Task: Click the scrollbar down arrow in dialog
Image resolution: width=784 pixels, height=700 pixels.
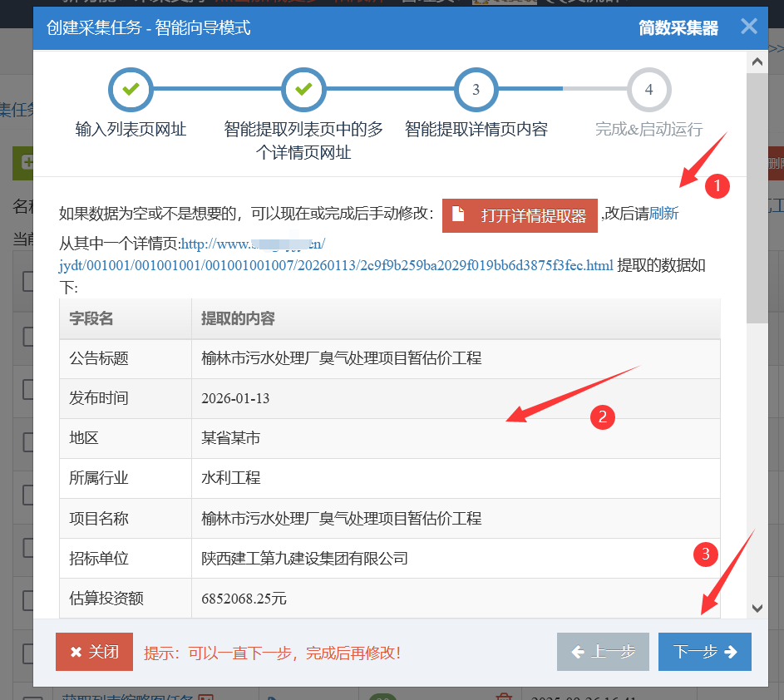Action: (x=757, y=609)
